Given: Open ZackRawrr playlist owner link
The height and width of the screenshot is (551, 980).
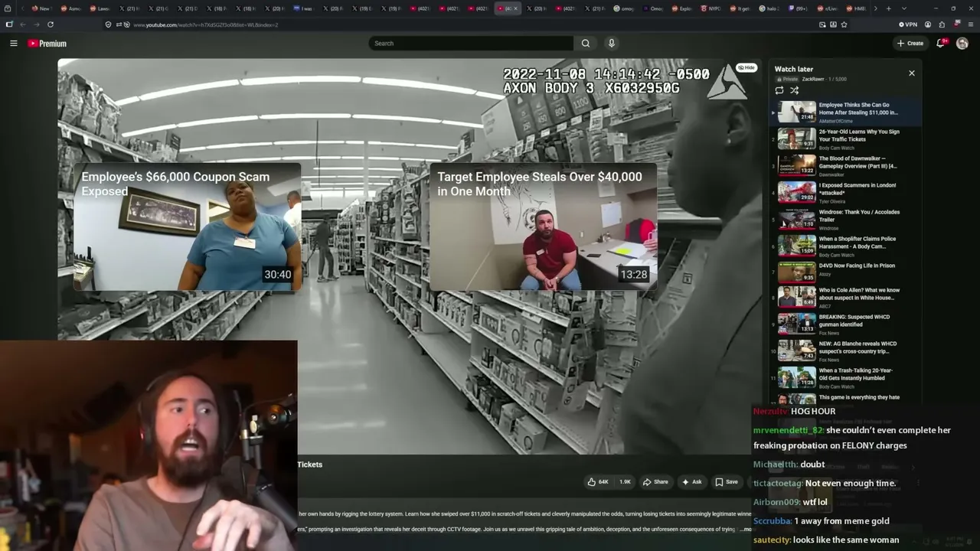Looking at the screenshot, I should [x=812, y=80].
